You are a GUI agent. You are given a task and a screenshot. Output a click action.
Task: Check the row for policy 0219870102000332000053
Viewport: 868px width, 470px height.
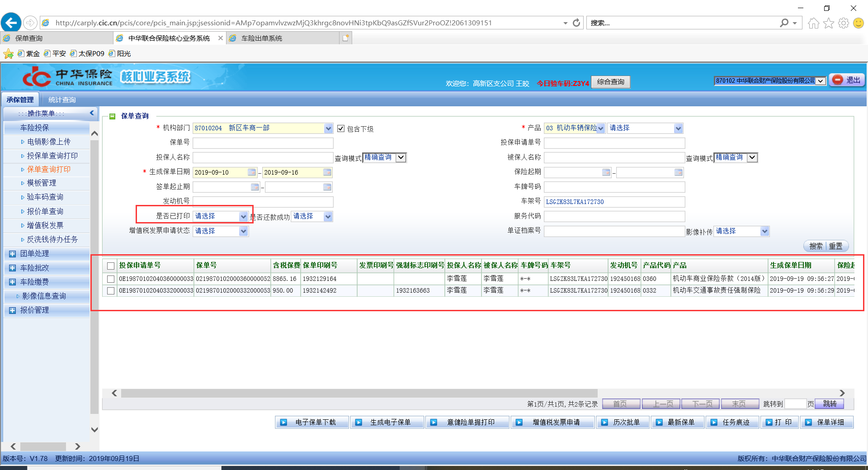pyautogui.click(x=111, y=291)
